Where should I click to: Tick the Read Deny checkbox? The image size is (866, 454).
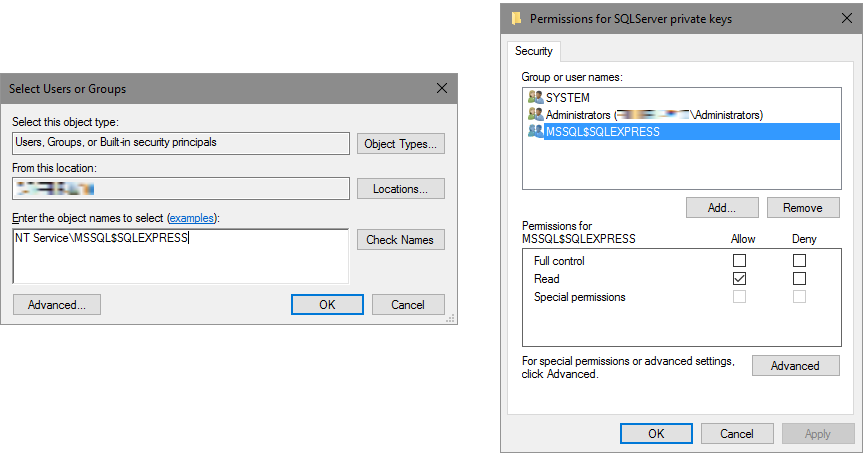[x=799, y=279]
